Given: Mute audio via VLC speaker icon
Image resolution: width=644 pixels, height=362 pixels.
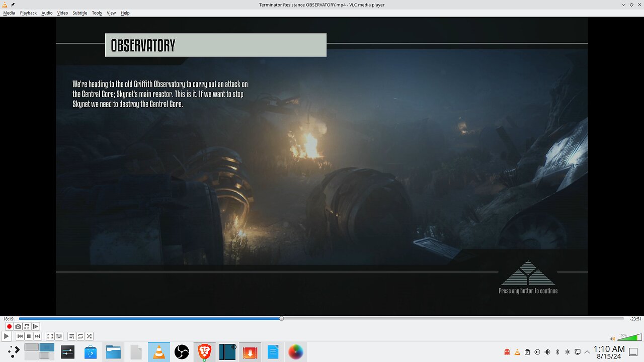Looking at the screenshot, I should pos(612,339).
